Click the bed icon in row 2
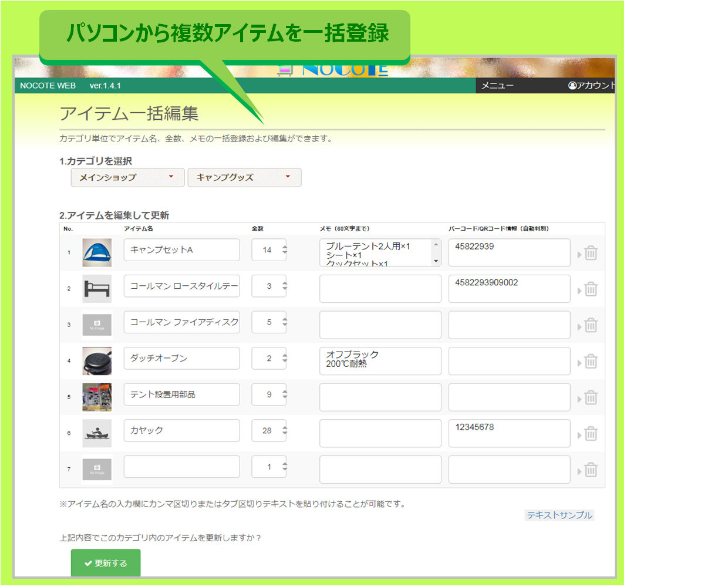 [x=97, y=289]
